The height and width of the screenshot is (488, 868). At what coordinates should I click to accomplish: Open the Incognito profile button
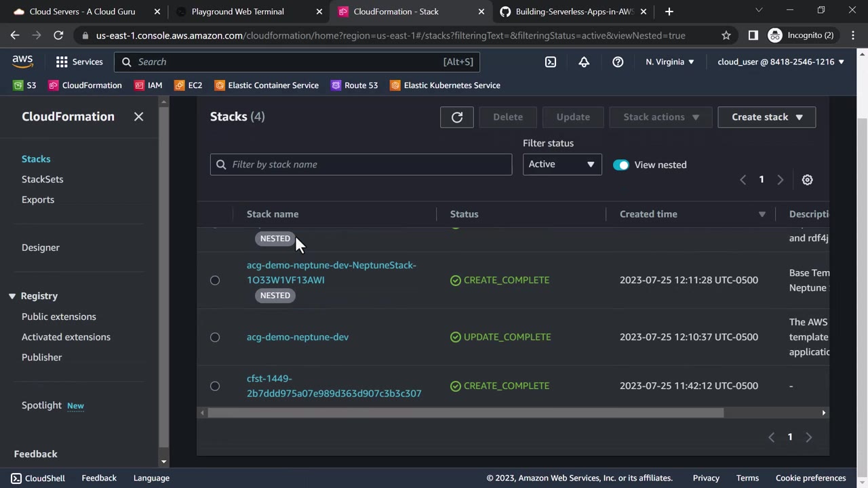(x=802, y=35)
